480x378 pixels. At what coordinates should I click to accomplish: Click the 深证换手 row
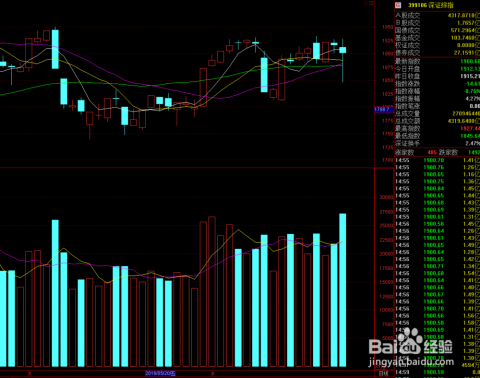[x=437, y=143]
